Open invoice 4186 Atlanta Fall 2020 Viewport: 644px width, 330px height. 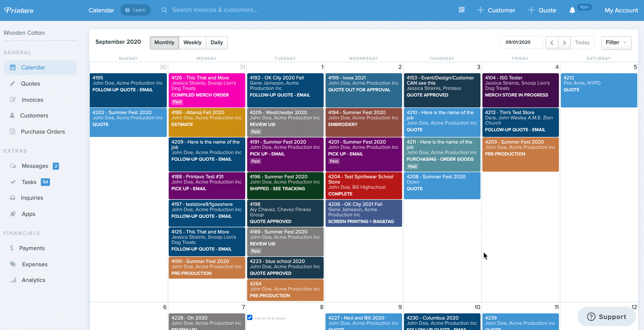point(207,122)
